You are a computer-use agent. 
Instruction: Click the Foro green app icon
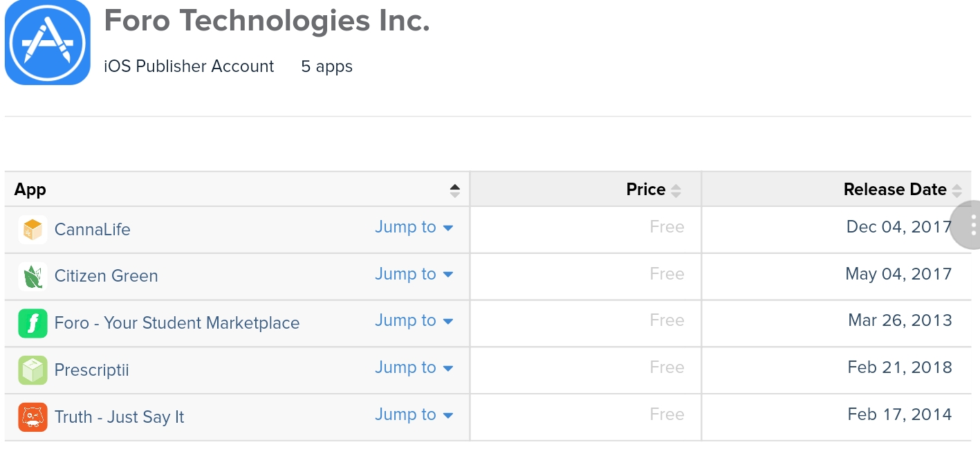[x=33, y=323]
